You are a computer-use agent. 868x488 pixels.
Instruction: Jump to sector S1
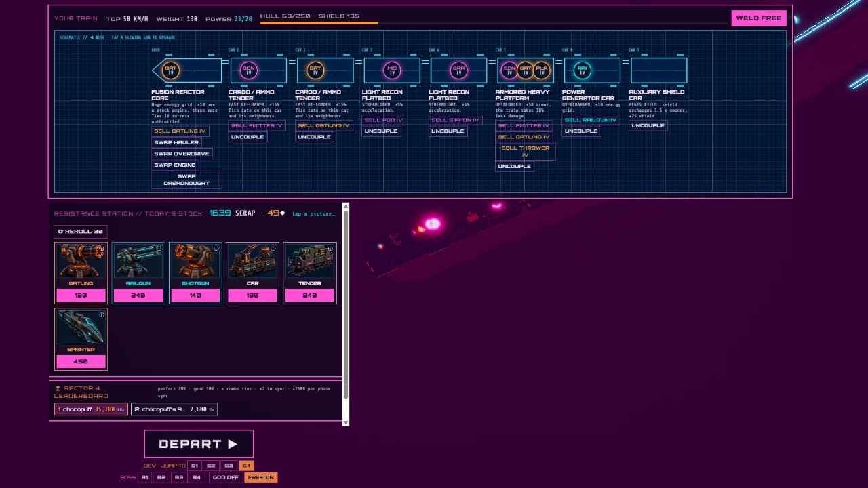coord(194,466)
